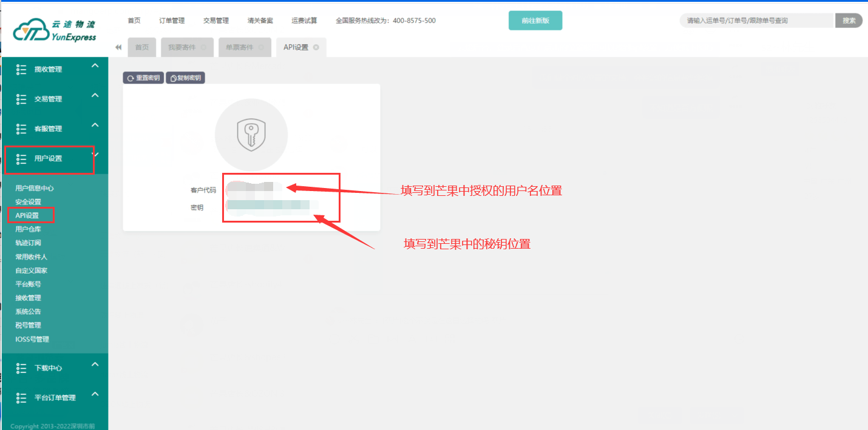Screen dimensions: 868x430
Task: Open 订单管理 in the top navigation
Action: point(172,21)
